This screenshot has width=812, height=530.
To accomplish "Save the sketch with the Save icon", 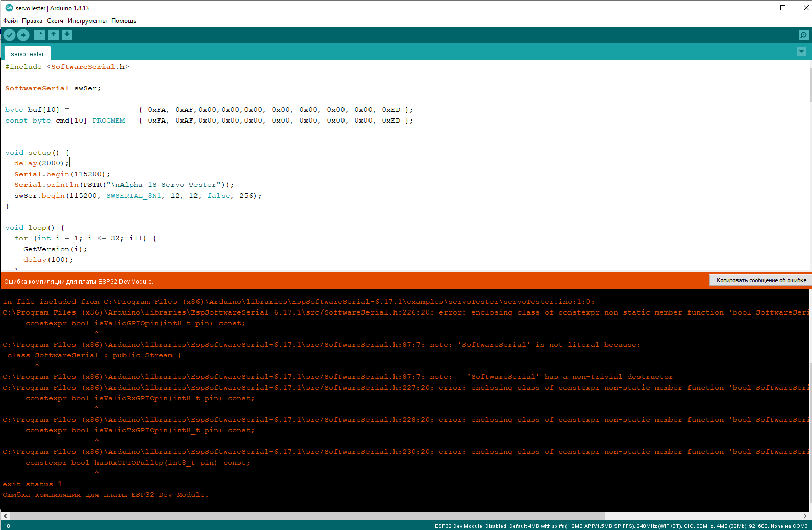I will (67, 35).
